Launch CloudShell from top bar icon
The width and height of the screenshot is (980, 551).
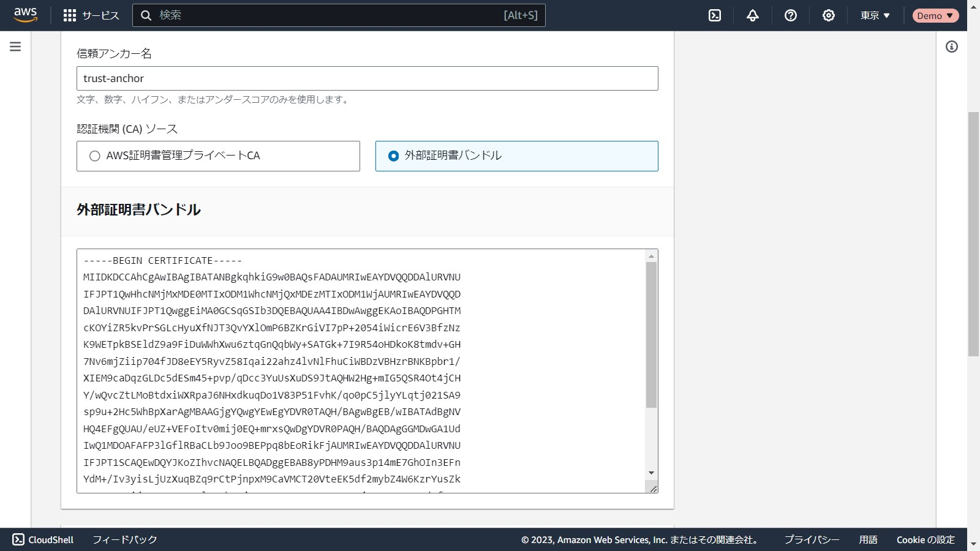(715, 15)
